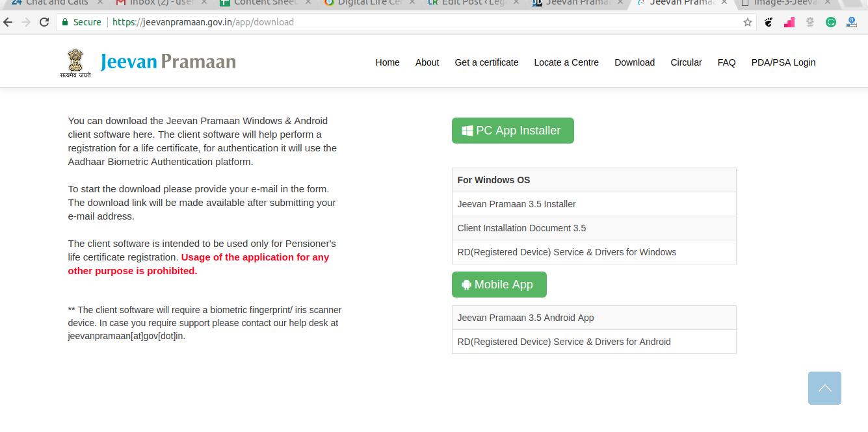The height and width of the screenshot is (432, 868).
Task: Open PDA/PSA Login page
Action: coord(783,62)
